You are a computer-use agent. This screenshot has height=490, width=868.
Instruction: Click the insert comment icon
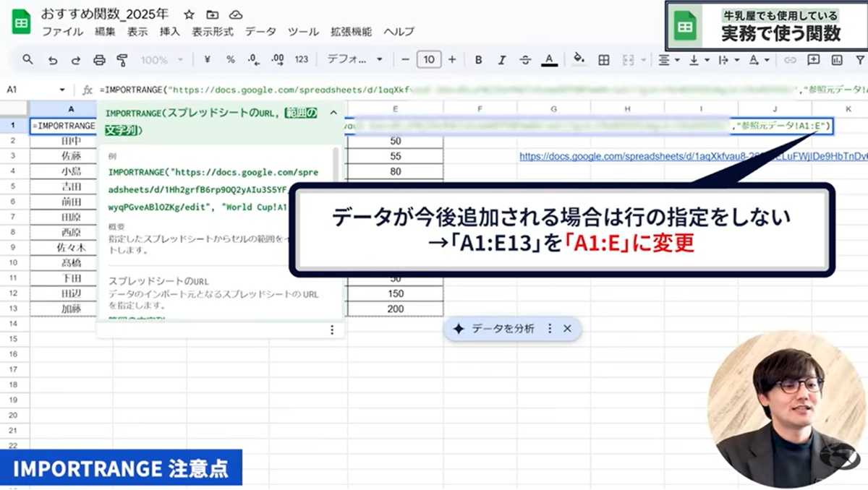click(814, 60)
